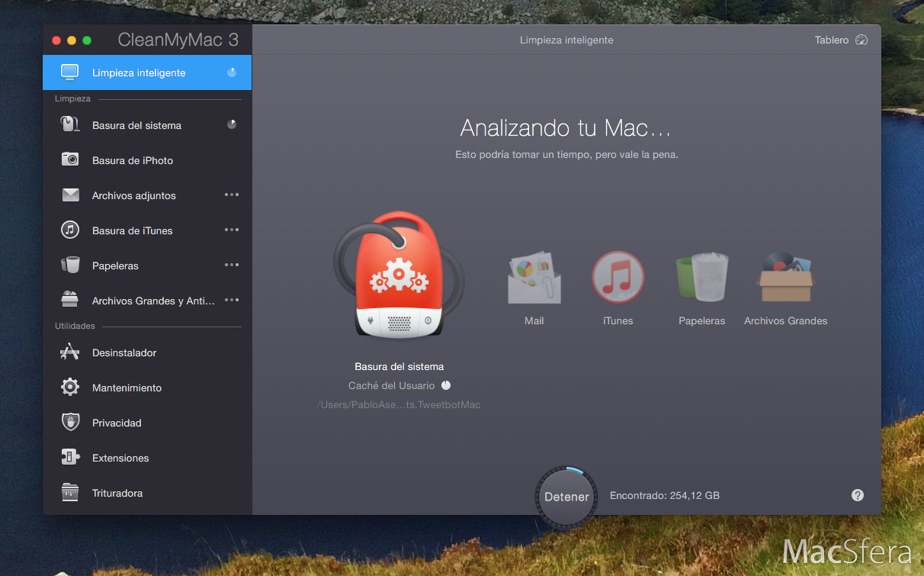924x576 pixels.
Task: Click the /Users/PabloAse…ts.TweetbotMac path text
Action: (399, 405)
